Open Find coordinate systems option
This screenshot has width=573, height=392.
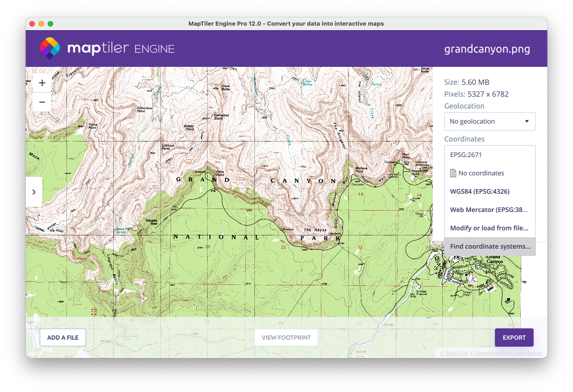490,246
